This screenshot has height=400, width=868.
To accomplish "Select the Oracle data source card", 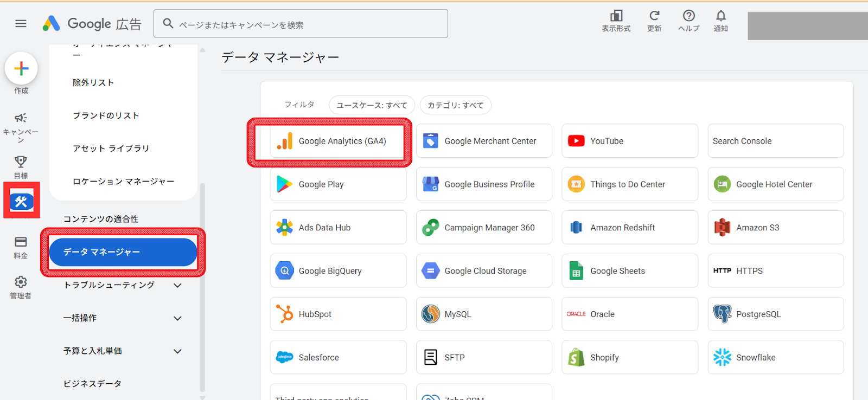I will (630, 314).
